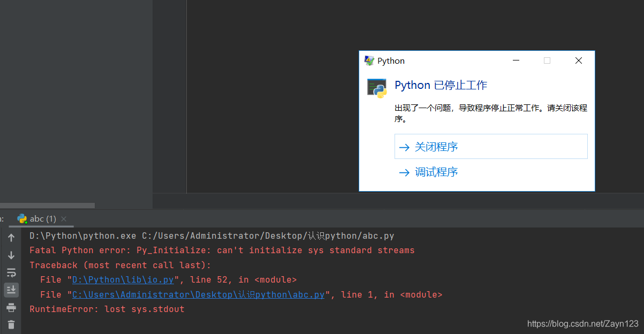Click the 'Fatal Python error' console line

tap(222, 250)
